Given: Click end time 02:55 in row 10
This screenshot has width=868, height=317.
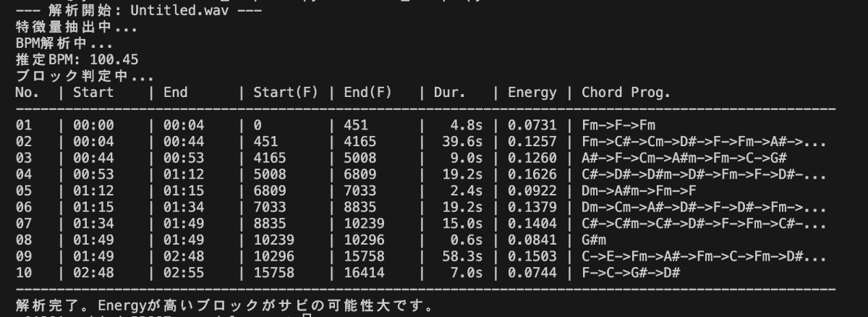Looking at the screenshot, I should (x=184, y=271).
